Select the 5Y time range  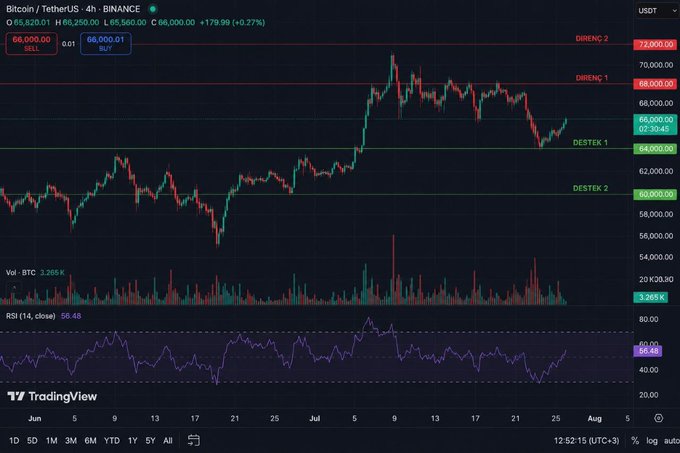point(150,440)
